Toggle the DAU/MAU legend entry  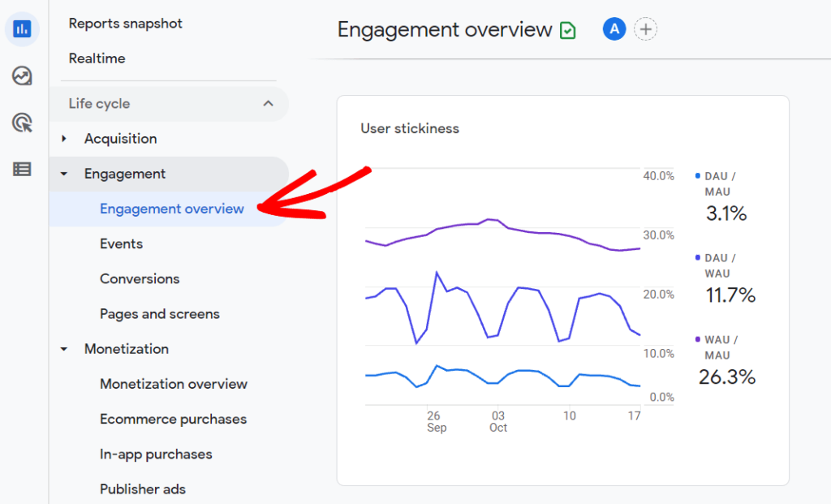(x=719, y=183)
